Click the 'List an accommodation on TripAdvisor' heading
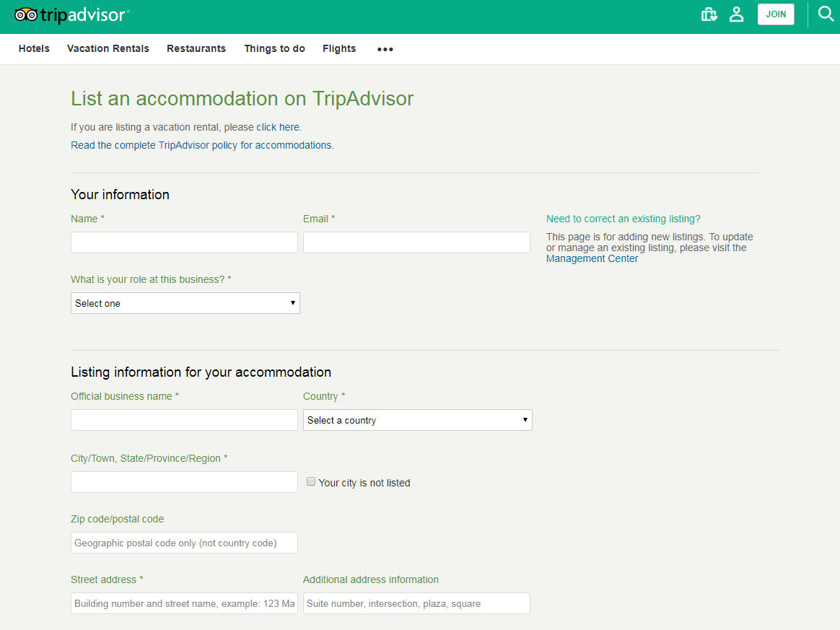This screenshot has width=840, height=630. click(242, 99)
